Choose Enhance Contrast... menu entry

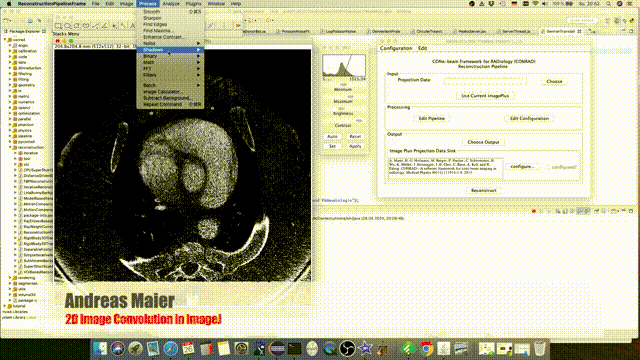(x=170, y=37)
